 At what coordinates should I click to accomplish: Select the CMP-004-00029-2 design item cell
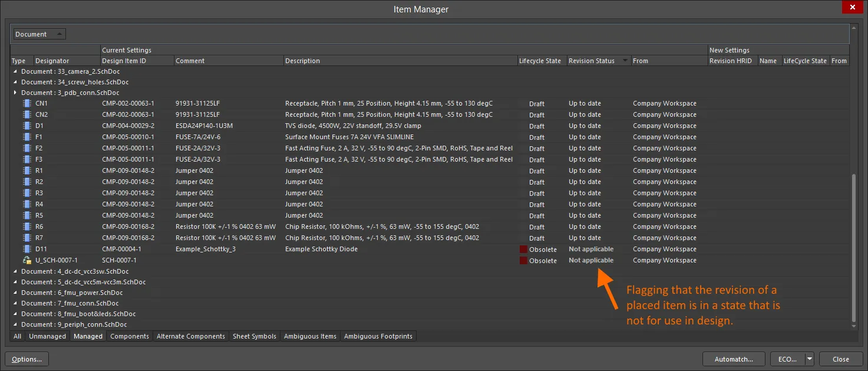tap(128, 126)
